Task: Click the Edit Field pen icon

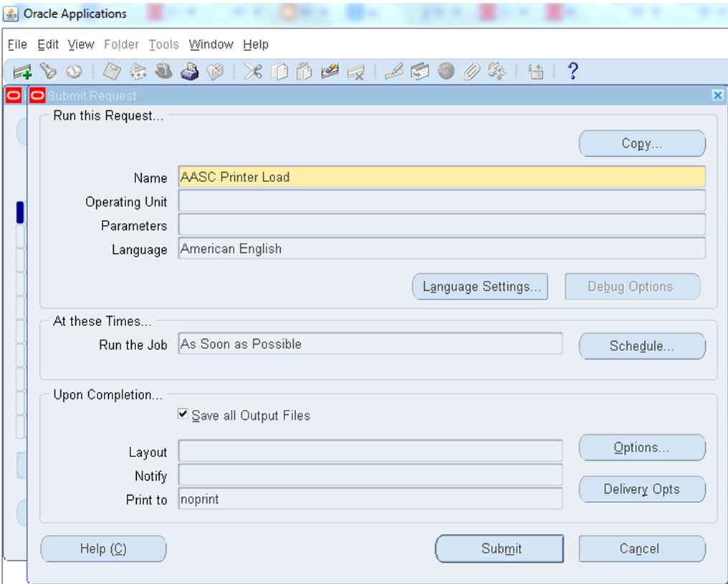Action: [x=393, y=72]
